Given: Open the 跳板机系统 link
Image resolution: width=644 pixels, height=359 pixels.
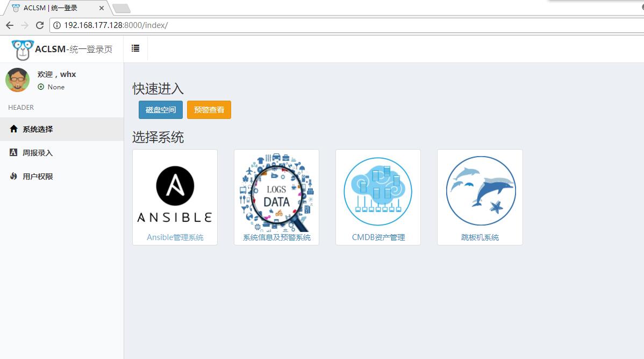Looking at the screenshot, I should click(480, 237).
